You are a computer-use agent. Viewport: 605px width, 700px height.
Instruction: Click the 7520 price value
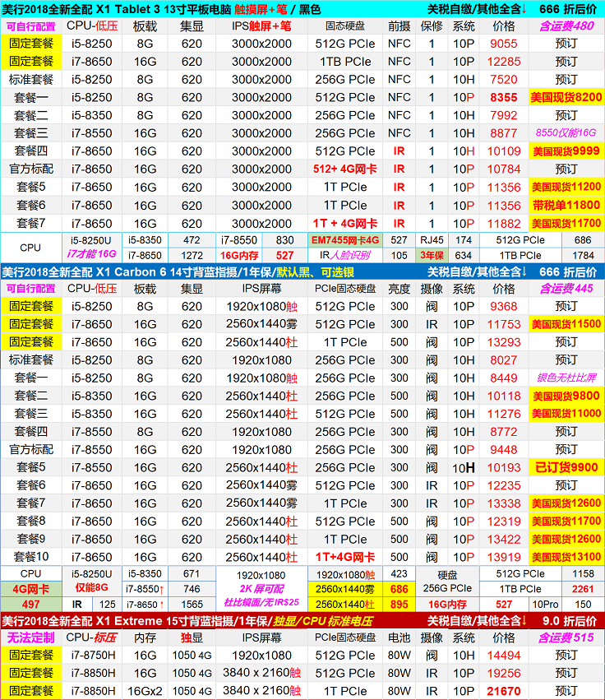point(504,80)
